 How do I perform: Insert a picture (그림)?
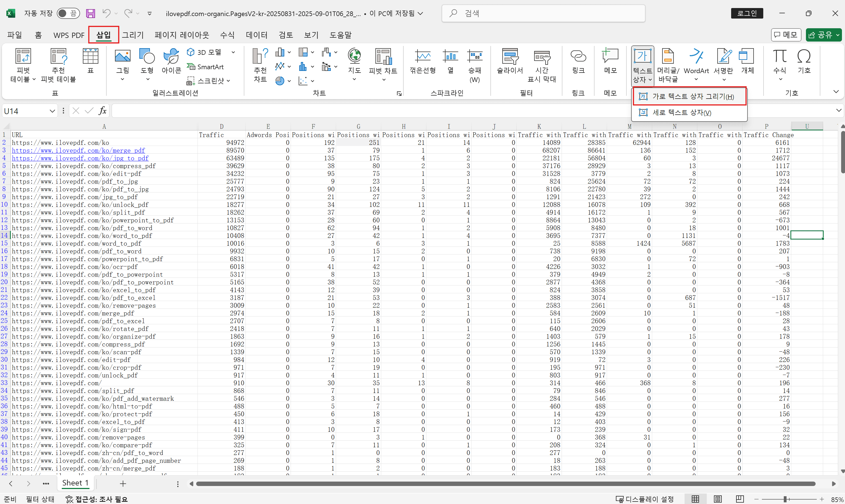(x=123, y=65)
